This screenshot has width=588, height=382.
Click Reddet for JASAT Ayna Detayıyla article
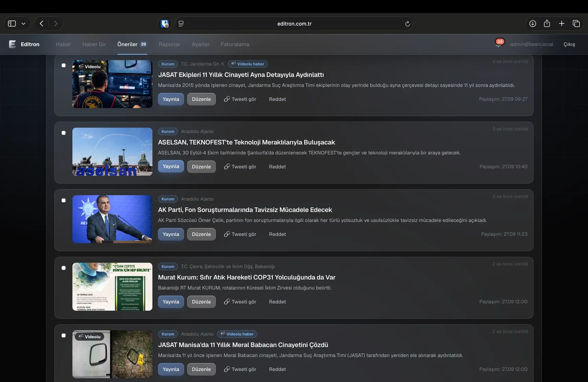click(x=278, y=99)
